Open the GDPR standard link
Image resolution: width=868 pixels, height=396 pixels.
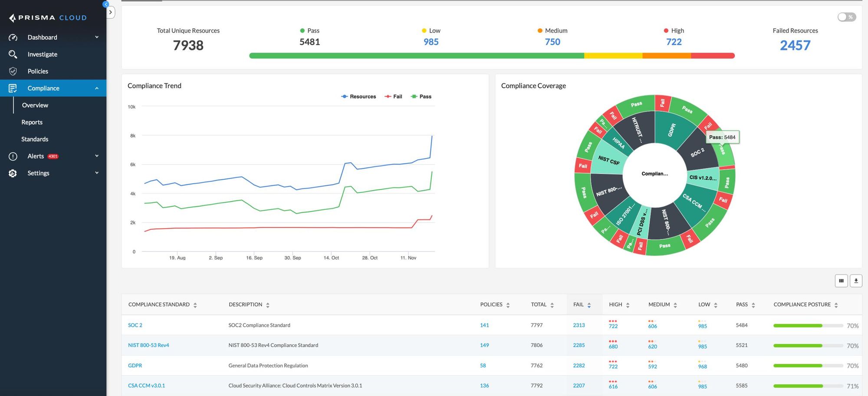point(135,366)
